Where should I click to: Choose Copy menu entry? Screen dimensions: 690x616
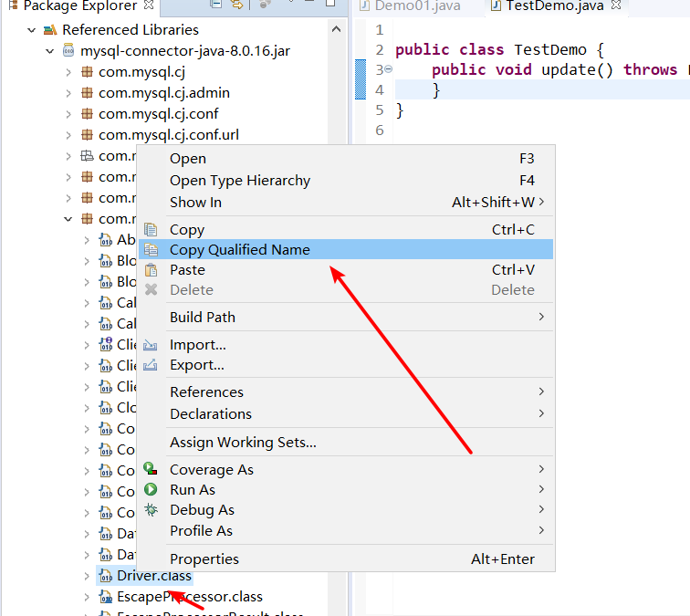(346, 230)
